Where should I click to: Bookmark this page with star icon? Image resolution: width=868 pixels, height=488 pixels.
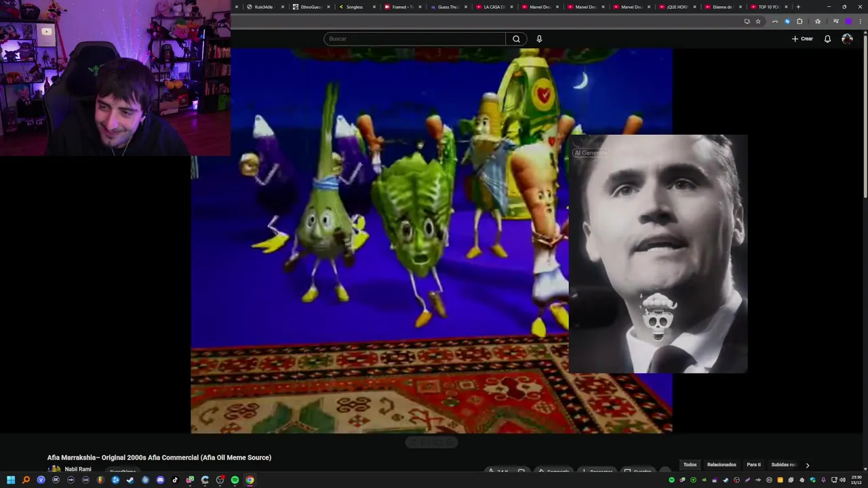[758, 21]
